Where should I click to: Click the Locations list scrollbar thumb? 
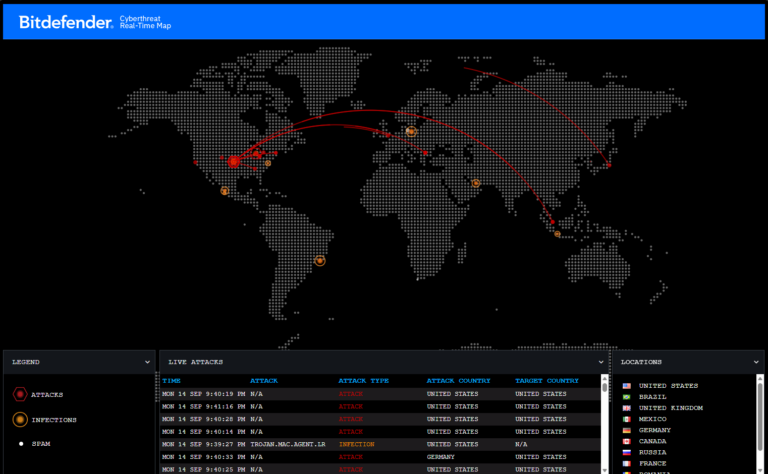(760, 416)
